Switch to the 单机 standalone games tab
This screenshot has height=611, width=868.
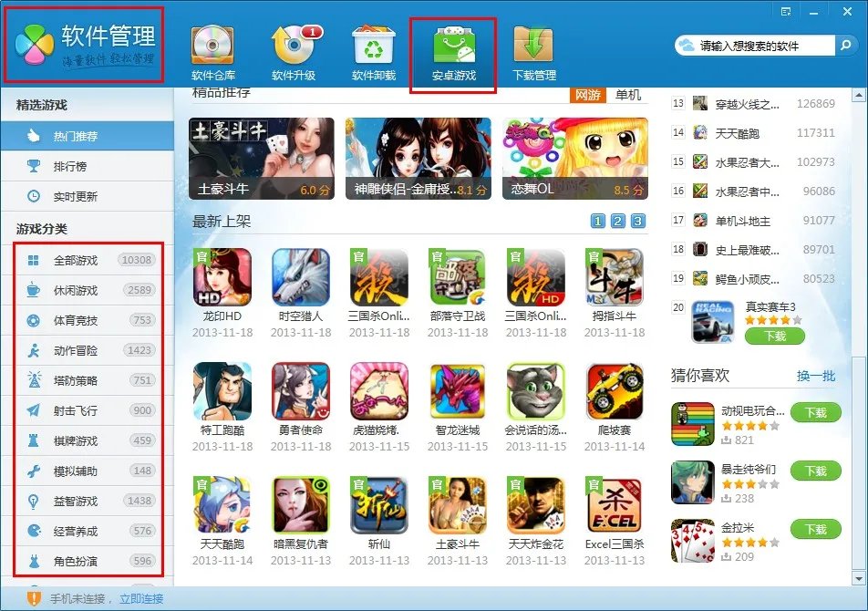[629, 93]
